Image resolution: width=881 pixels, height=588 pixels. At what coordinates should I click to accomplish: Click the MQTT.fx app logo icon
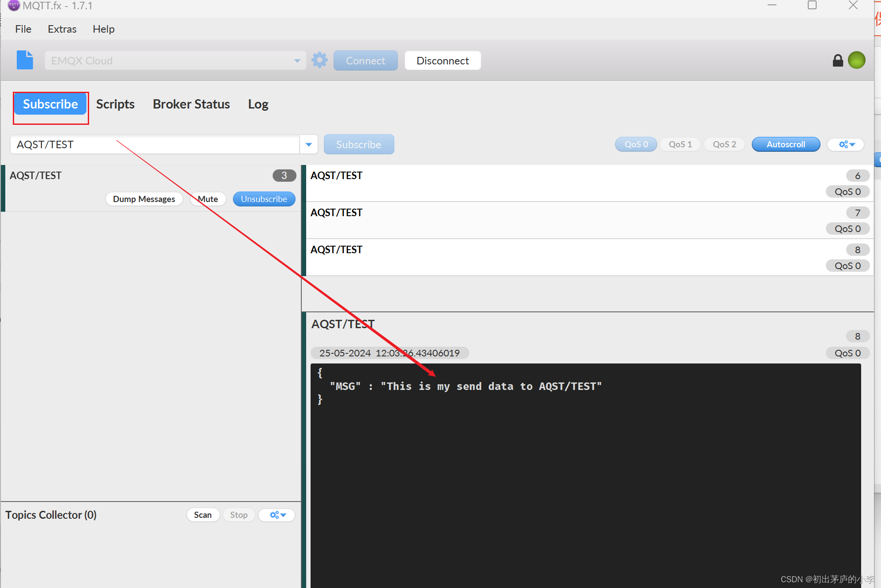(x=13, y=5)
